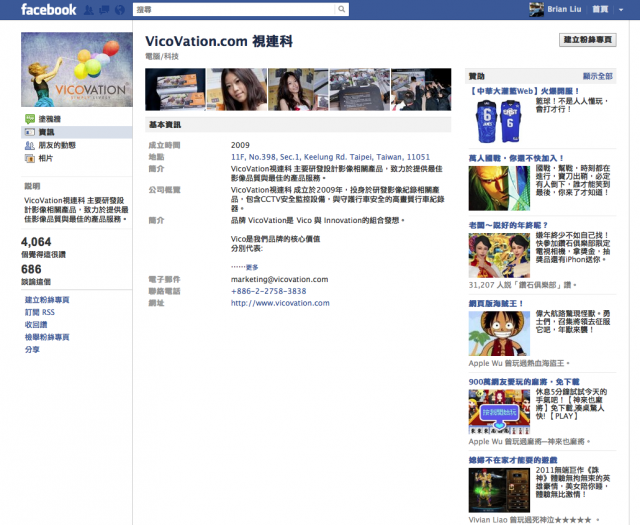Click the green warrior ad image
640x525 pixels.
499,188
